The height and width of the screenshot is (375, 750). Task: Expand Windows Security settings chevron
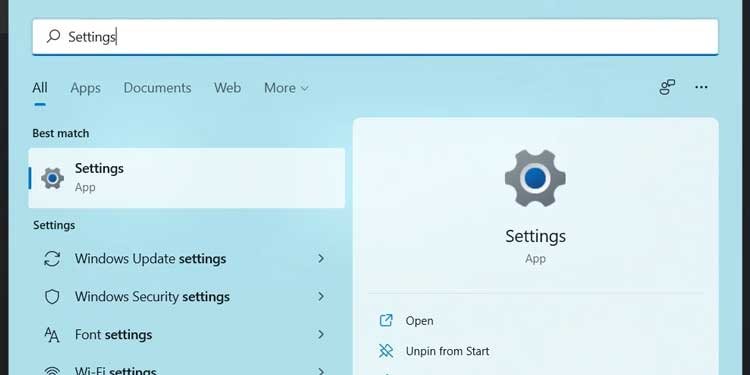pyautogui.click(x=321, y=297)
